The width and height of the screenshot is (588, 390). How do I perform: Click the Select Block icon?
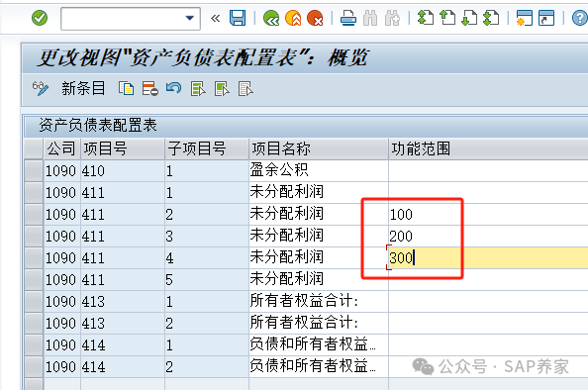[x=222, y=89]
